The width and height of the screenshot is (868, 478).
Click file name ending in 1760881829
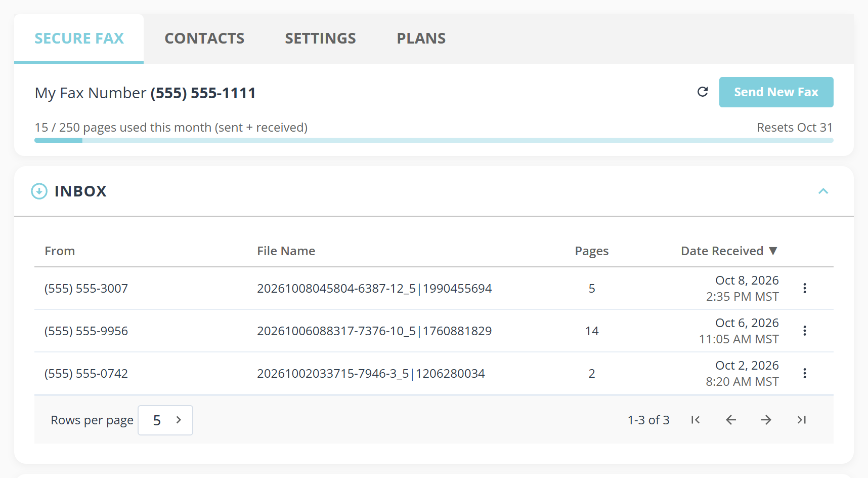pos(374,331)
